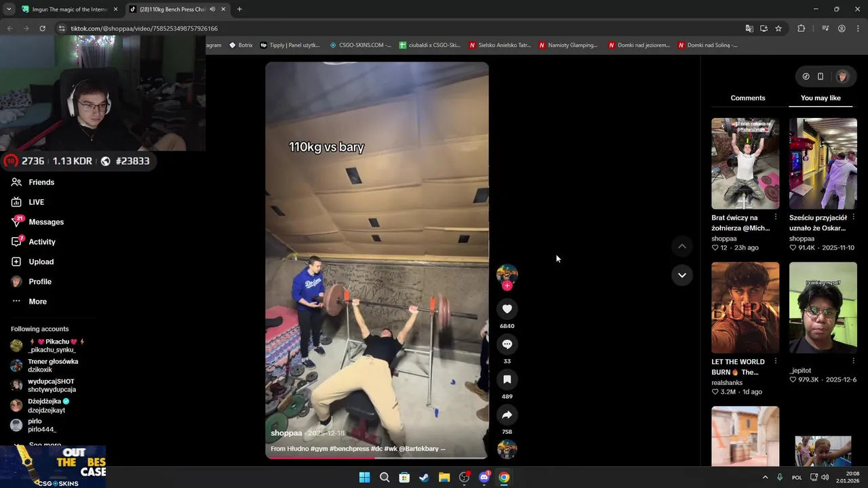The width and height of the screenshot is (868, 488).
Task: Open the _pikachu_synku_ following account
Action: 50,346
